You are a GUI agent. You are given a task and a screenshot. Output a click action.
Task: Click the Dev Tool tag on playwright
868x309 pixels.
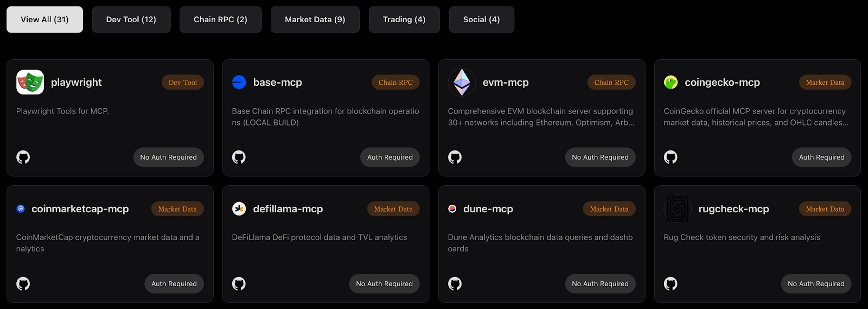tap(182, 83)
